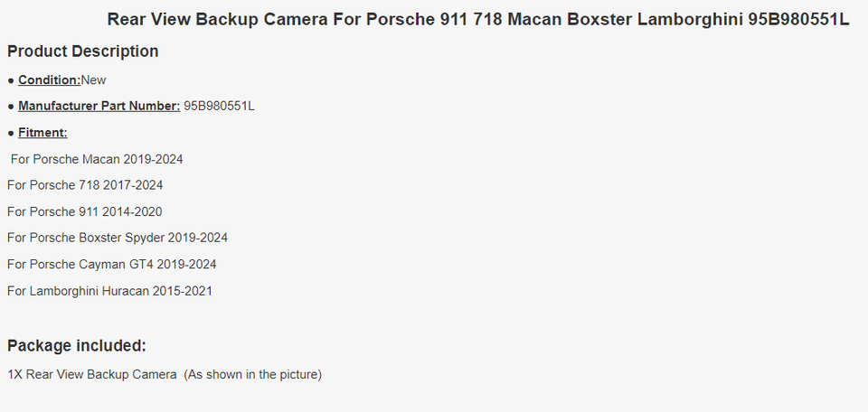Click the 1X Rear View Backup Camera text
Screen dimensions: 868x412
(x=92, y=374)
